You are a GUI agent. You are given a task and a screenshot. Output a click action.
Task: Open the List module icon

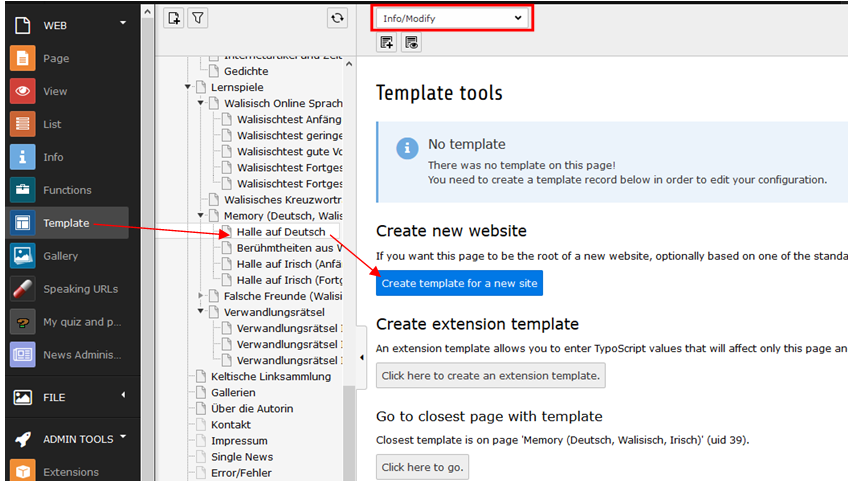click(x=23, y=124)
